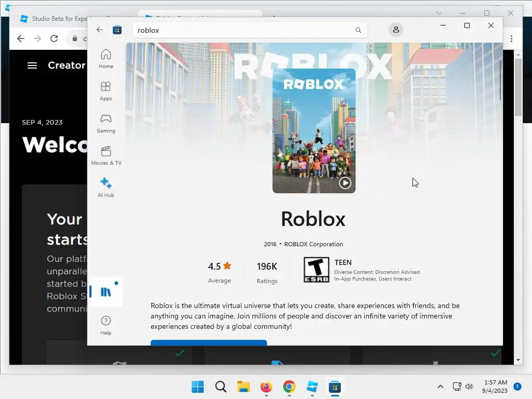
Task: Click the browser address bar lock icon
Action: click(x=75, y=38)
